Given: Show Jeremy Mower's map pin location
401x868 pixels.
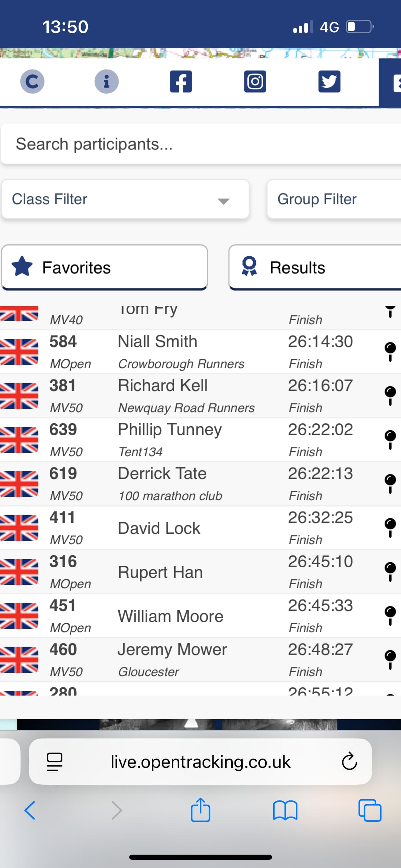Looking at the screenshot, I should click(x=390, y=659).
